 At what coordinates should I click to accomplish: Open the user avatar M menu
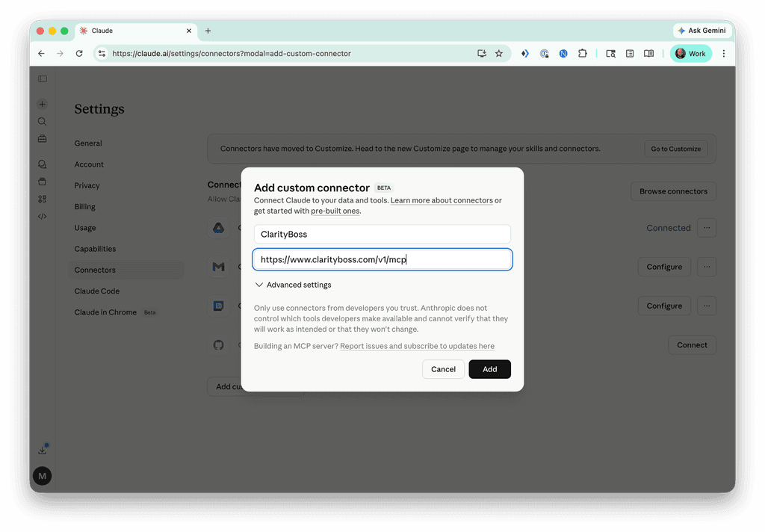[x=43, y=475]
